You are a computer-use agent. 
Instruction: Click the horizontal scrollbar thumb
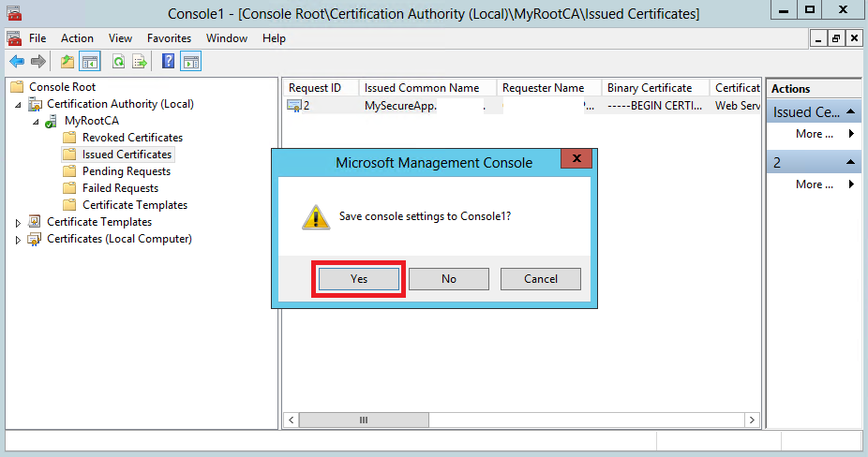tap(364, 420)
